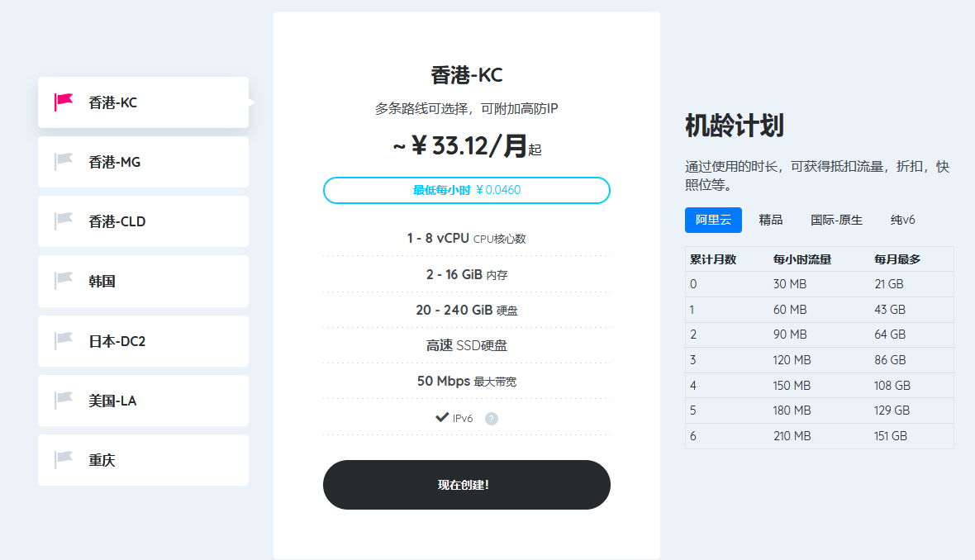The width and height of the screenshot is (975, 560).
Task: Click the grey flag icon beside 香港-MG
Action: coord(64,162)
